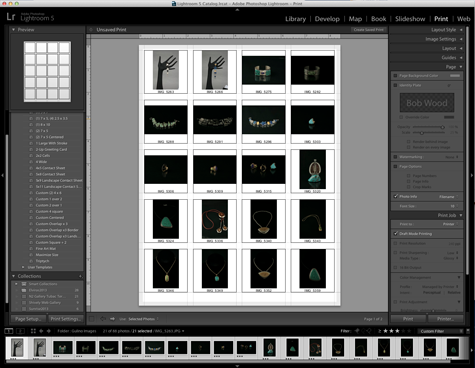The height and width of the screenshot is (368, 475).
Task: Collapse the Preview panel
Action: [13, 30]
